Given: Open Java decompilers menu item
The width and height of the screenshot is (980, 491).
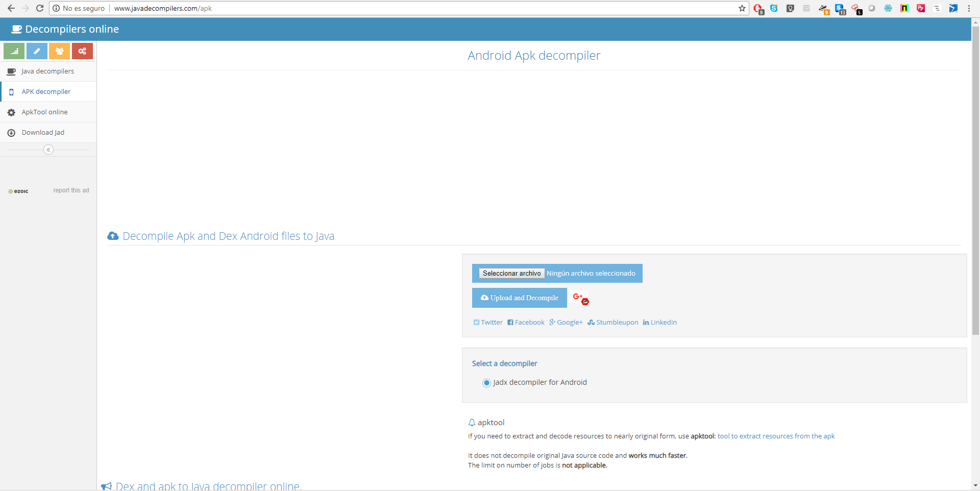Looking at the screenshot, I should click(x=47, y=71).
